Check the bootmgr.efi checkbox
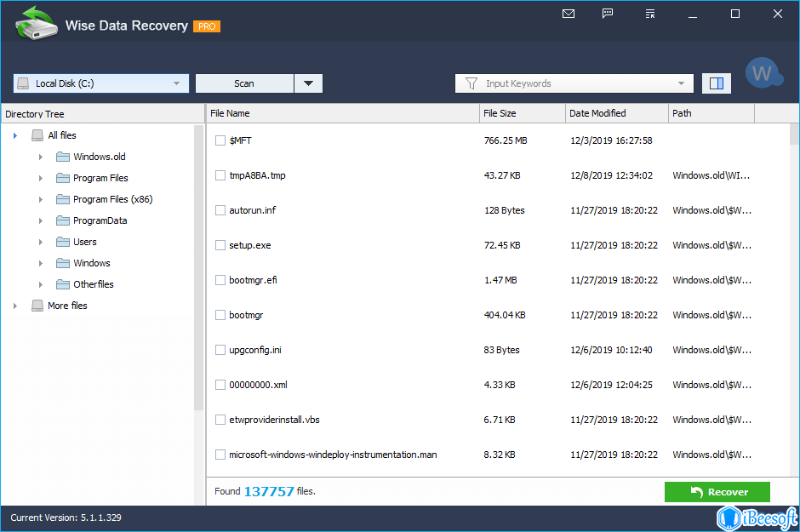800x532 pixels. [220, 280]
